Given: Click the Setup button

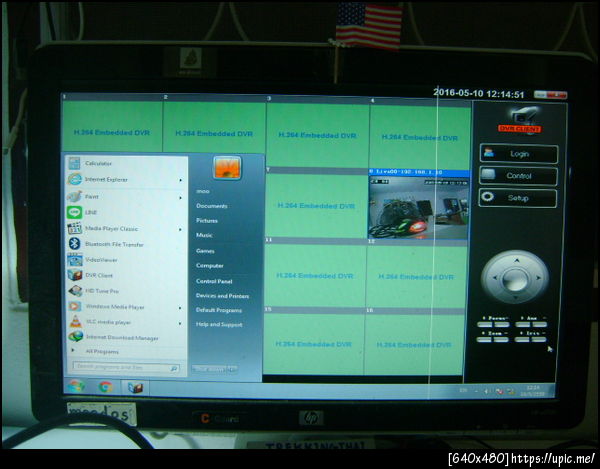Looking at the screenshot, I should pos(517,198).
